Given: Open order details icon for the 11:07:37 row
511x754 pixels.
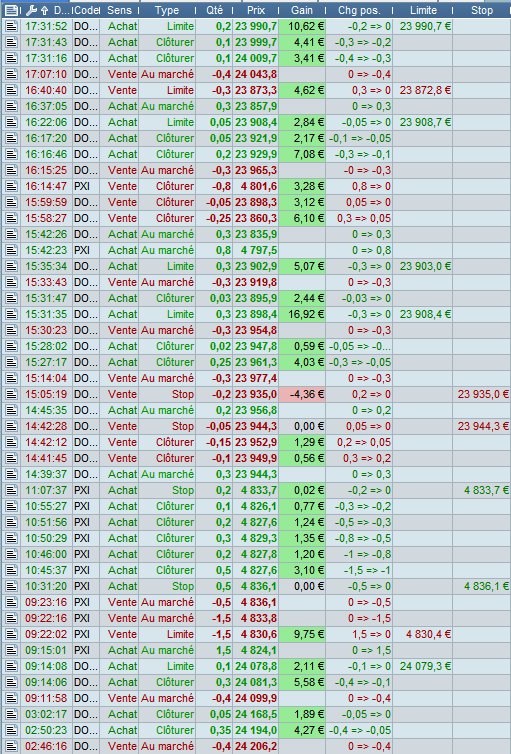Looking at the screenshot, I should coord(12,490).
